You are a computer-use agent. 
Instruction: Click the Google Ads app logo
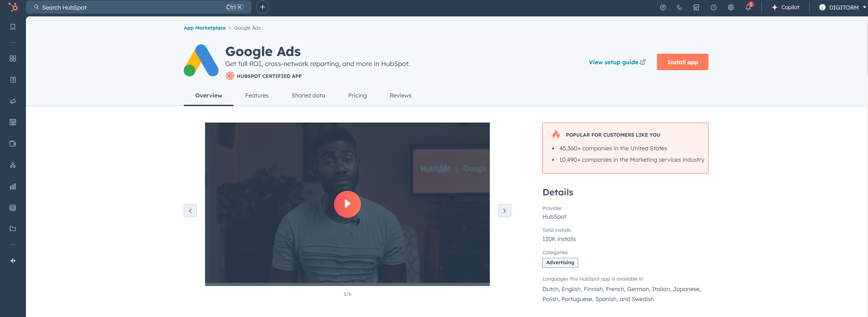tap(201, 60)
